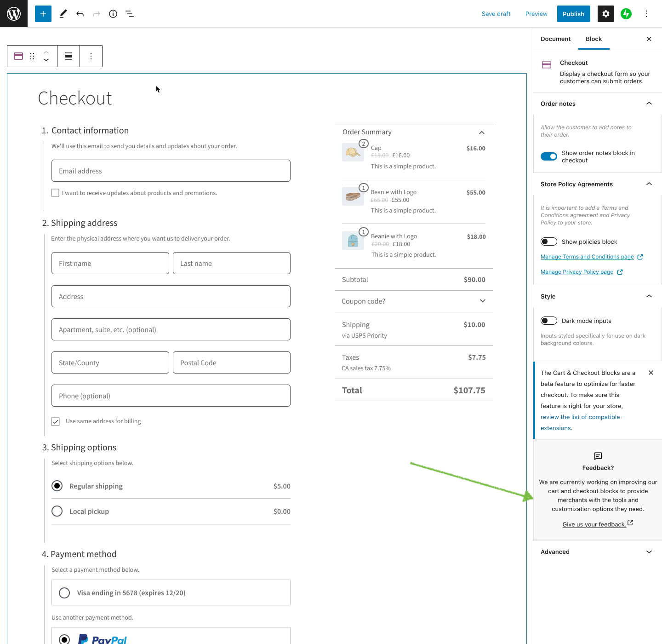Disable Show order notes block in checkout
The width and height of the screenshot is (662, 644).
(x=548, y=156)
